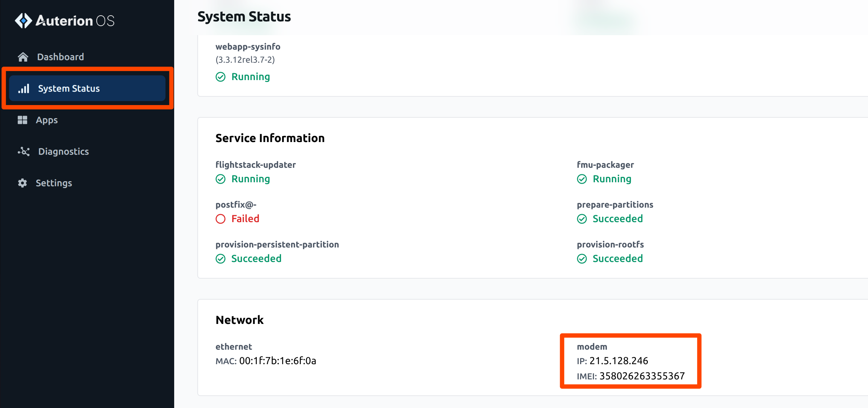This screenshot has width=868, height=408.
Task: Open Settings from the sidebar
Action: tap(54, 183)
